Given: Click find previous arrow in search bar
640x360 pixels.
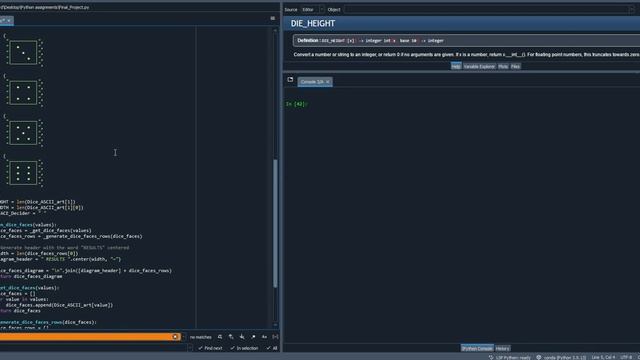Looking at the screenshot, I should (231, 337).
